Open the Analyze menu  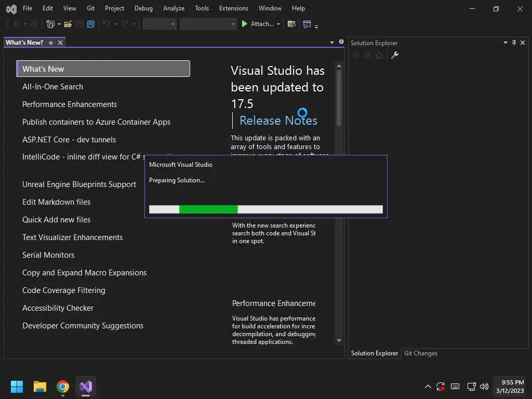coord(174,8)
